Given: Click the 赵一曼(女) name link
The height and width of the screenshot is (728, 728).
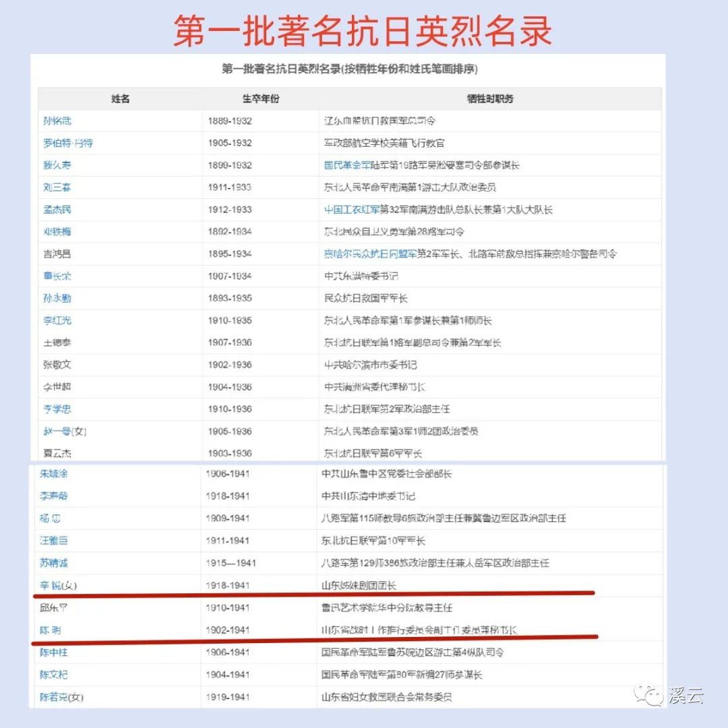Looking at the screenshot, I should tap(65, 431).
